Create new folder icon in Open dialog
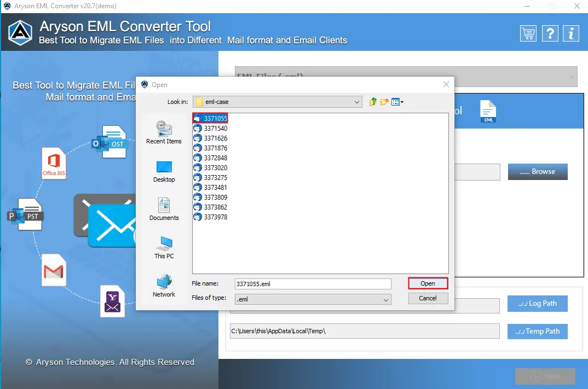588x389 pixels. pos(384,102)
